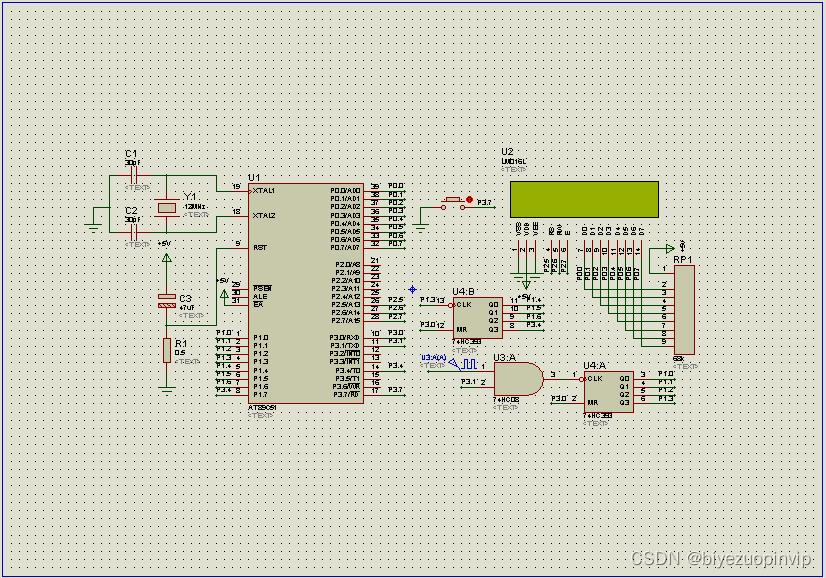Click the red actuator dot on the push button

point(469,200)
